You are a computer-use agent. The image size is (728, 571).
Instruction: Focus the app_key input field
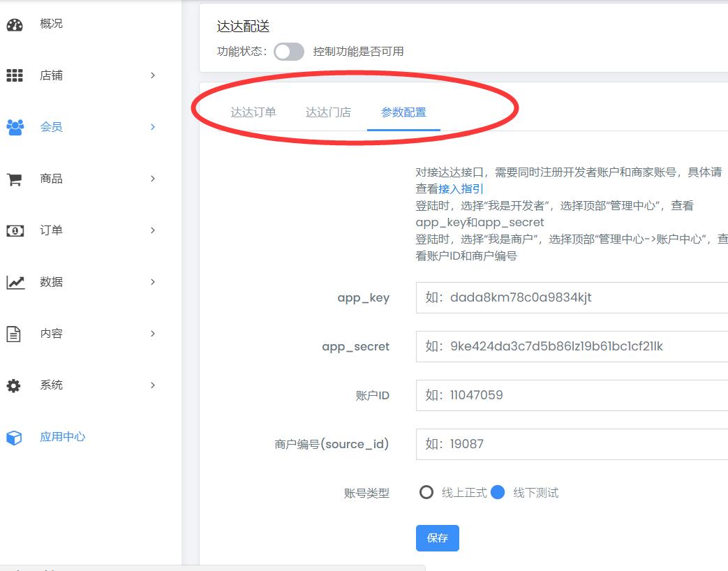[x=572, y=297]
